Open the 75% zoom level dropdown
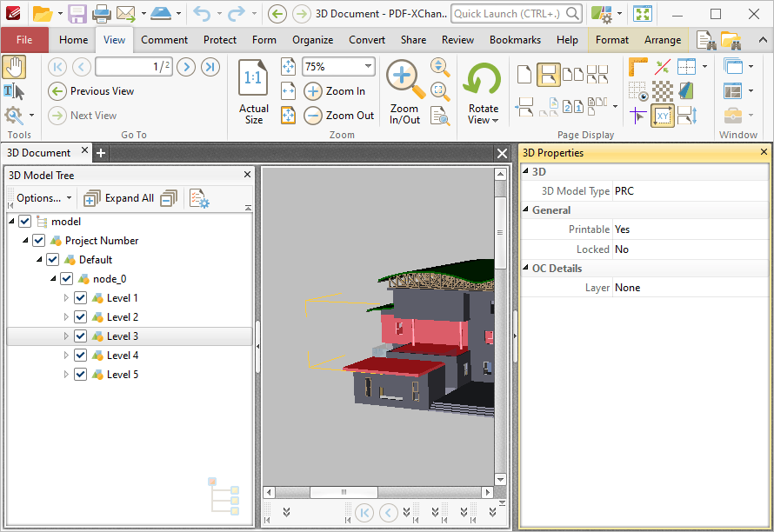This screenshot has width=774, height=532. 368,66
